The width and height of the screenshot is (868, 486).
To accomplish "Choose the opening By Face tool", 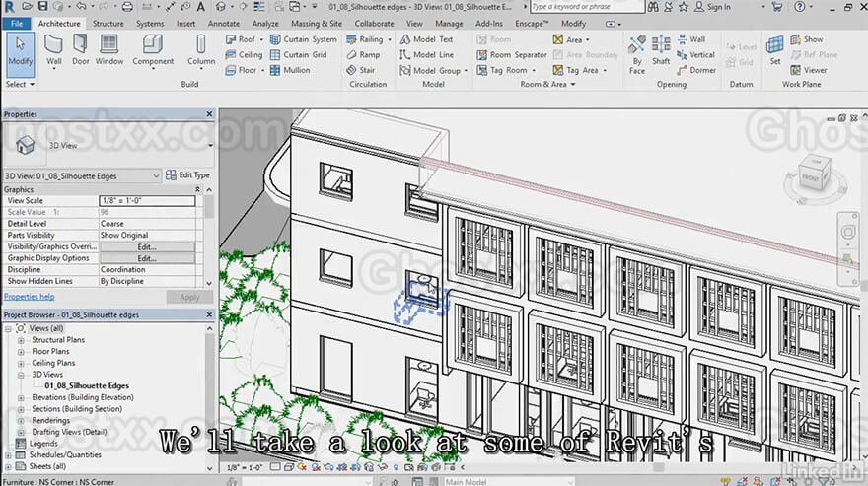I will tap(636, 55).
